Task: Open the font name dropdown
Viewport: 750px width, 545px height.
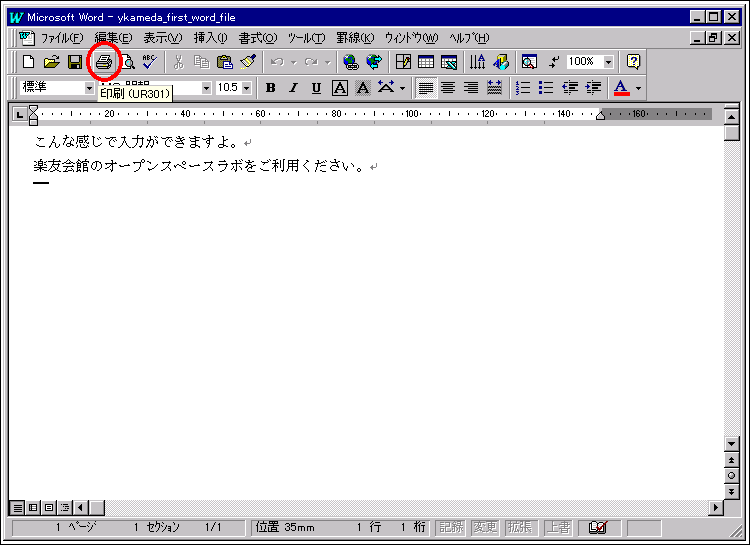Action: [x=206, y=88]
